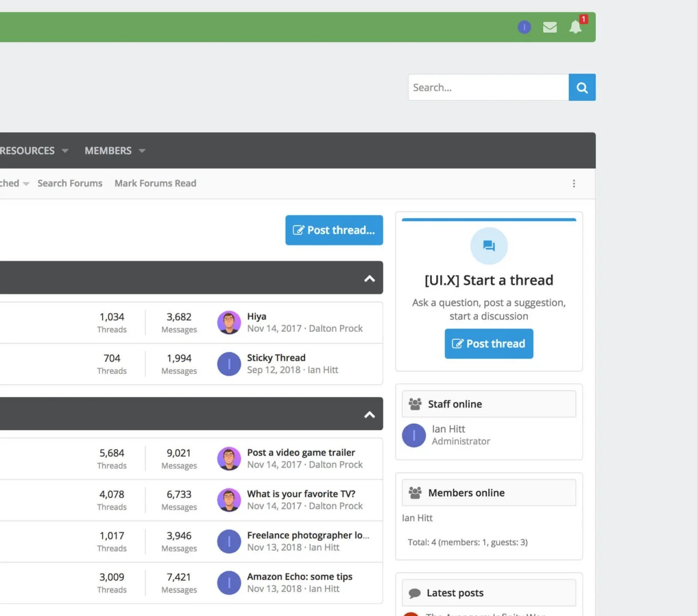Click Post thread button in sidebar widget

pos(489,344)
